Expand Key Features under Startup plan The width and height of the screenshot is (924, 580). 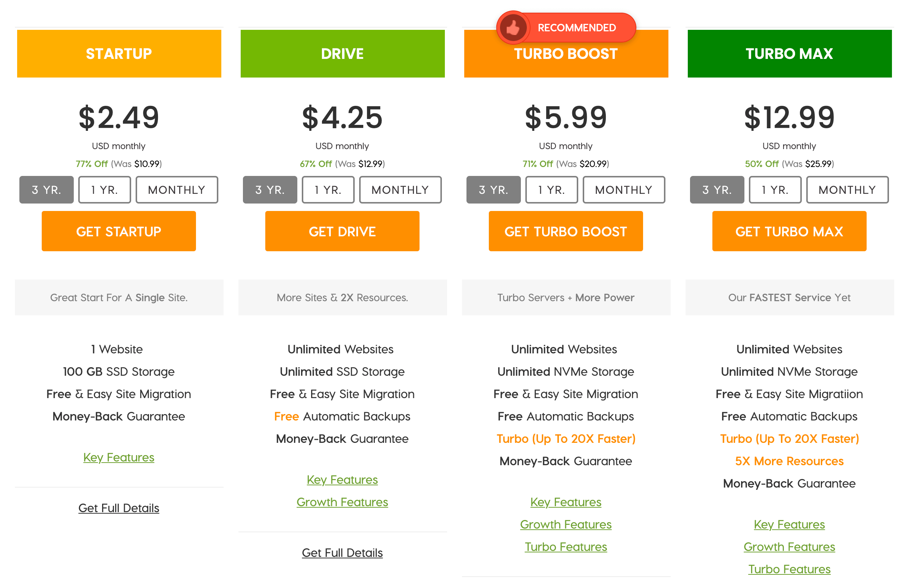(x=119, y=457)
